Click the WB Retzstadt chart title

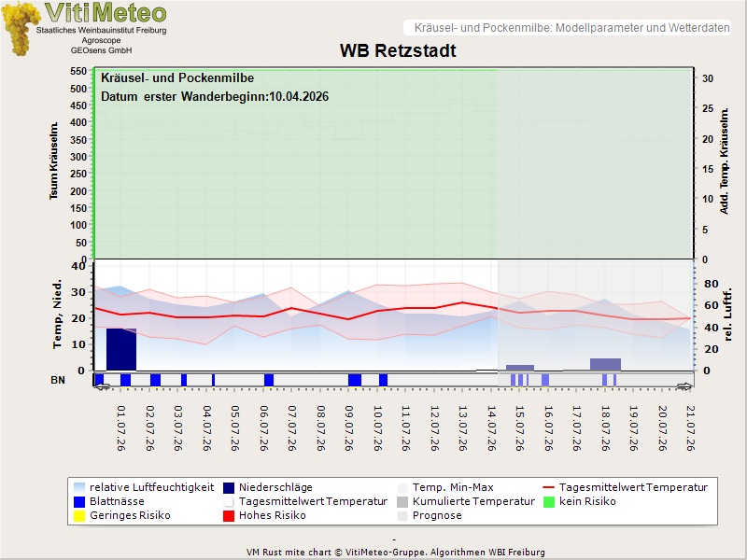click(398, 50)
